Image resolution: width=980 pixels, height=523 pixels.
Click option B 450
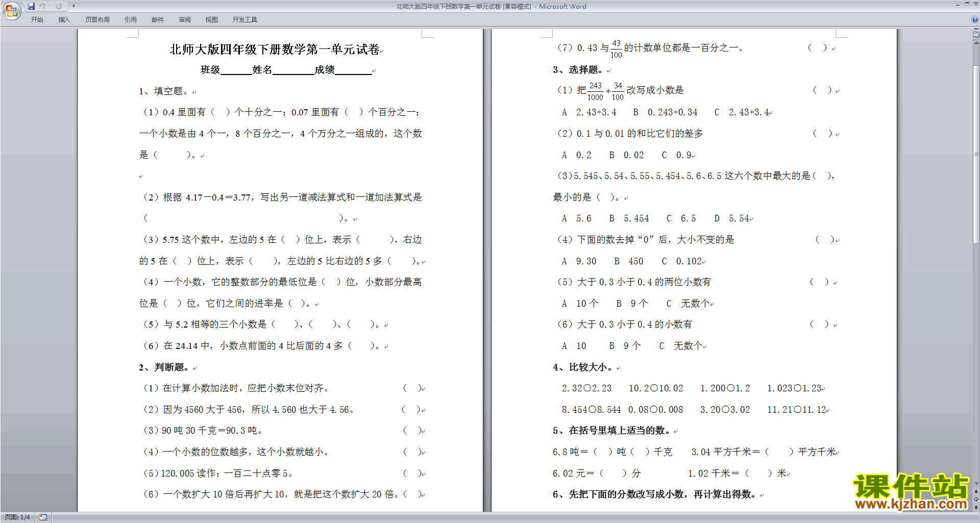pyautogui.click(x=628, y=261)
